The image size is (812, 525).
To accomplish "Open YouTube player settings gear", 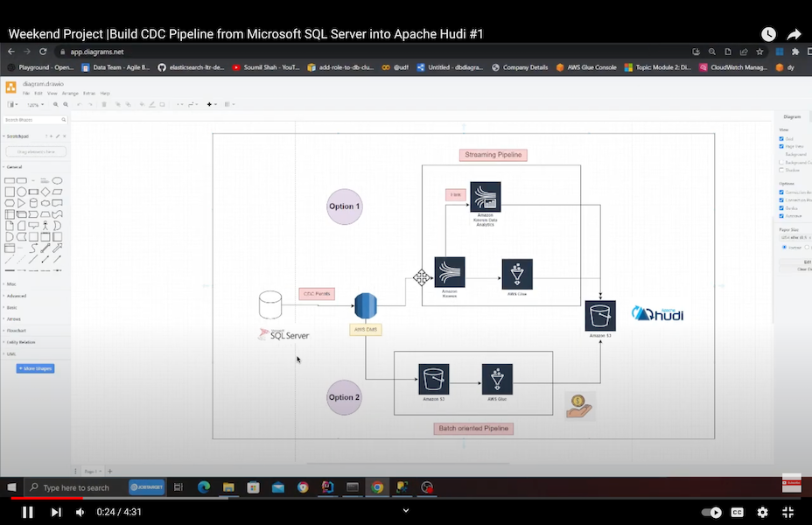I will [762, 512].
